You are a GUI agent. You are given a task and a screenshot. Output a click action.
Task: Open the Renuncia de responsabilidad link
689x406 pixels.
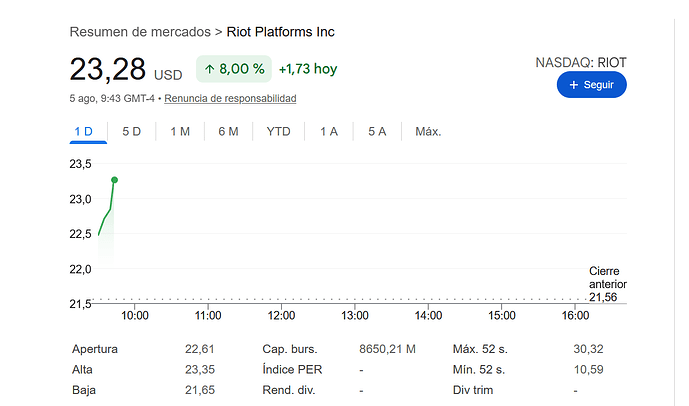coord(230,98)
